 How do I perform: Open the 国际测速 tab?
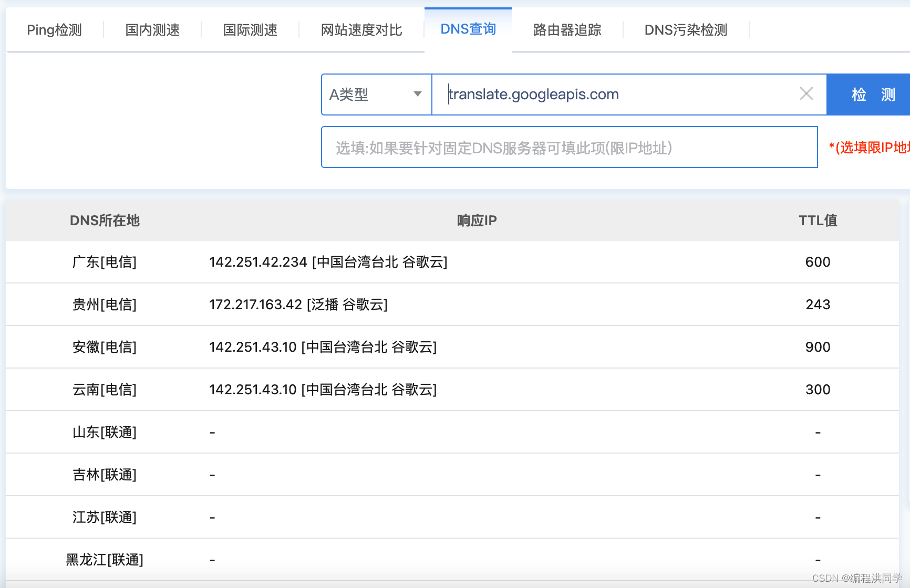click(x=250, y=30)
